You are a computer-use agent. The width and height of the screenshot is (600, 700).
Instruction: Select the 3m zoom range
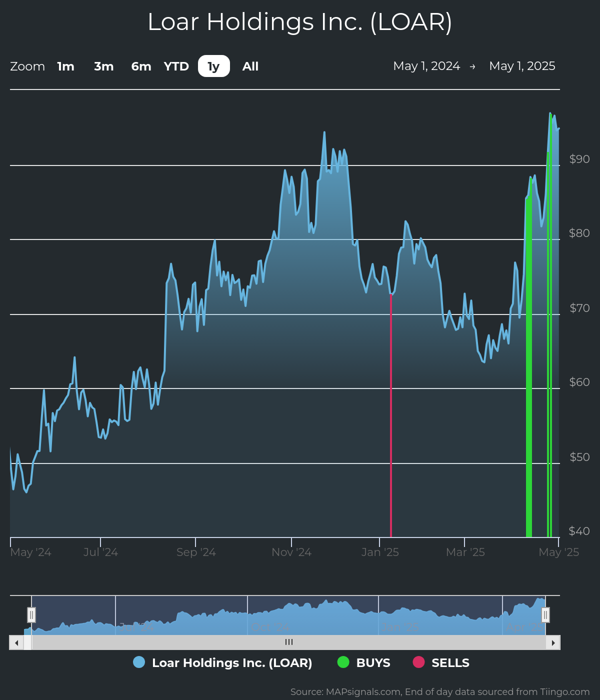[x=104, y=66]
